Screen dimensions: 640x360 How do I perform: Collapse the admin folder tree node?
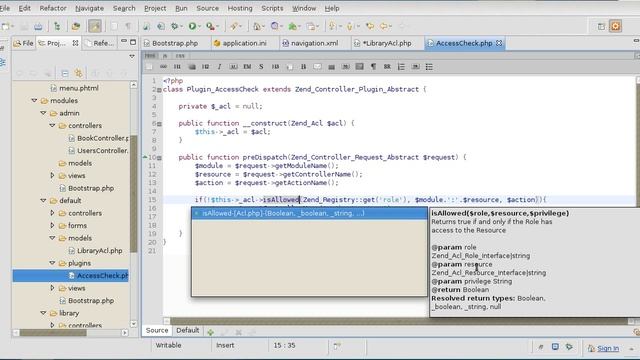pyautogui.click(x=43, y=113)
